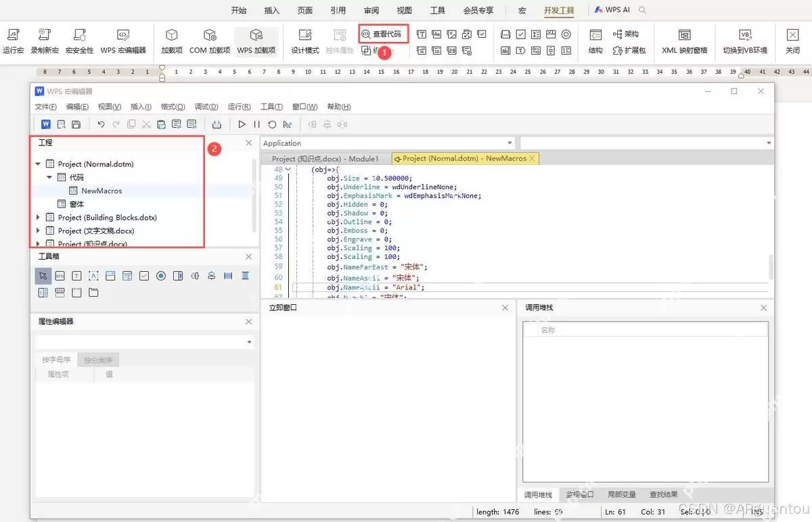Switch to the 按字母序 properties tab
Viewport: 812px width, 522px height.
(56, 360)
